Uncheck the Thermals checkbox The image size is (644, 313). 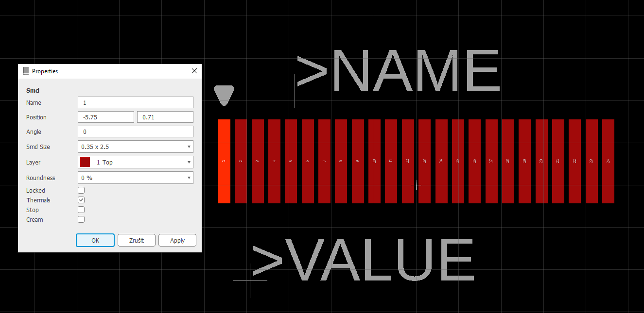pyautogui.click(x=81, y=200)
